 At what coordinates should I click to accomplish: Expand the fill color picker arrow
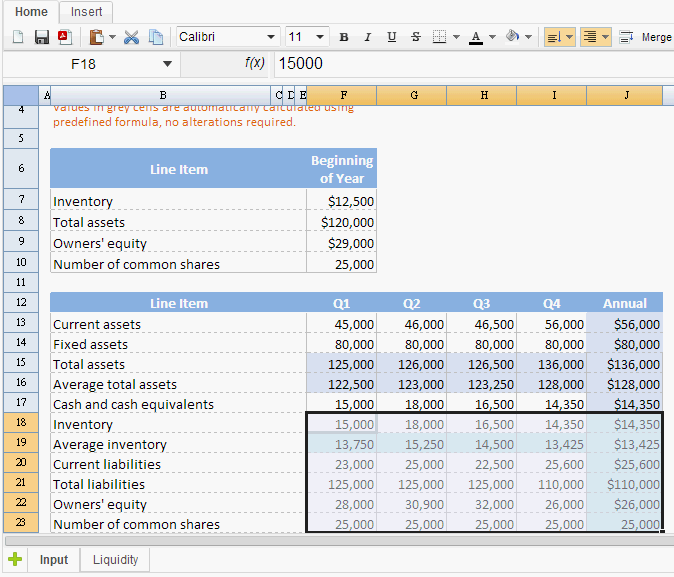point(529,37)
